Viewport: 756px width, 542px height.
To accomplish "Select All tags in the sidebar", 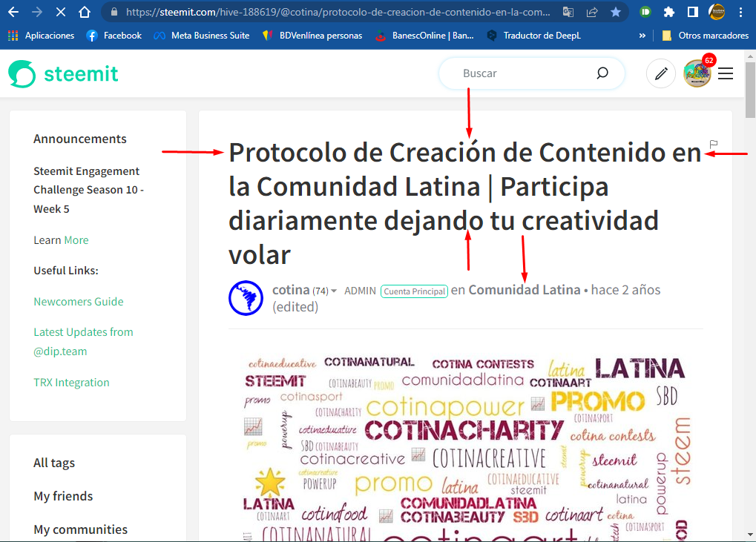I will point(54,463).
